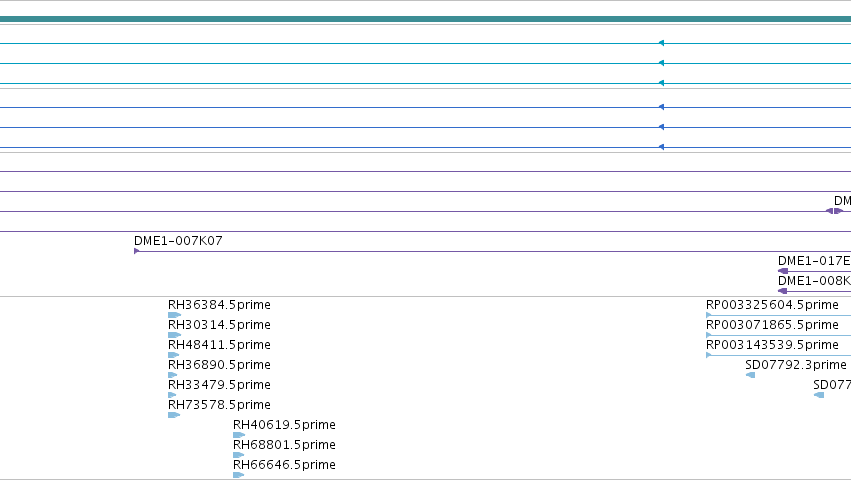
Task: Select the feature arrow under RH66646.5prime
Action: tap(238, 476)
